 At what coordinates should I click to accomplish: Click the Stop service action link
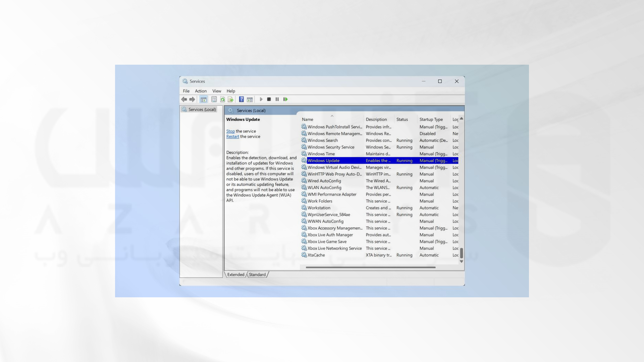click(x=230, y=130)
